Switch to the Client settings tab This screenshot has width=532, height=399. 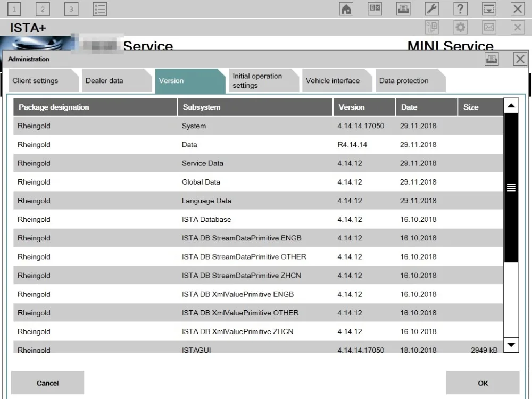(x=44, y=80)
